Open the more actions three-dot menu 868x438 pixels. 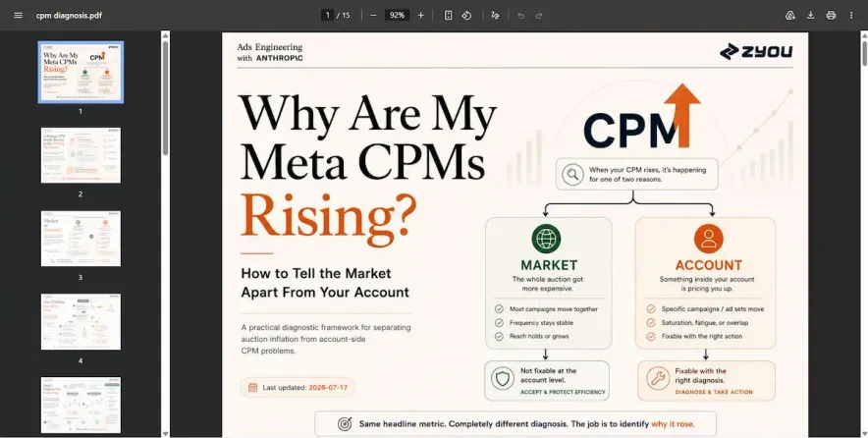point(851,15)
